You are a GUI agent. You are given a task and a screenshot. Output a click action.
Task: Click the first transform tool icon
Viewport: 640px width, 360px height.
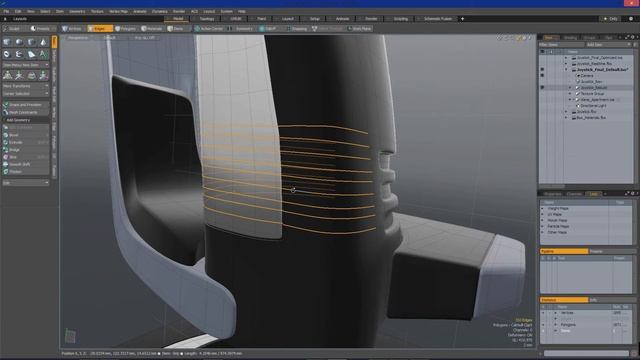(7, 76)
